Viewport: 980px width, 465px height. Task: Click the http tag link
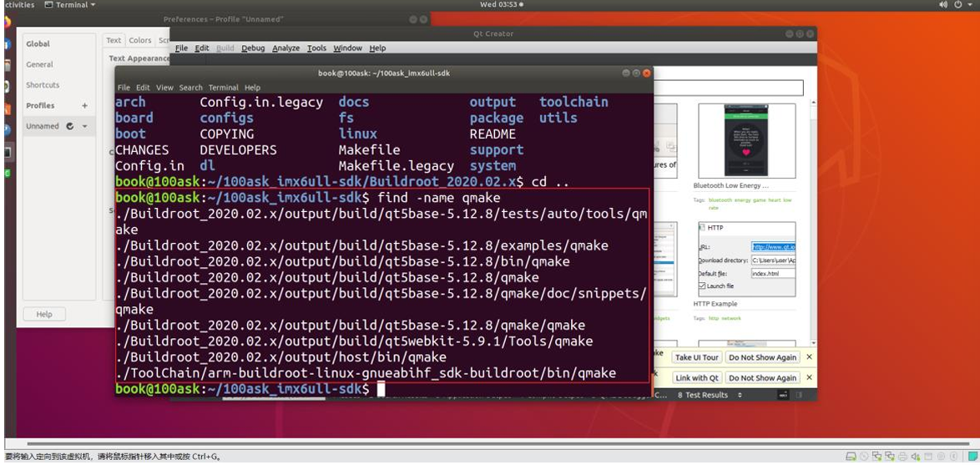[x=714, y=318]
